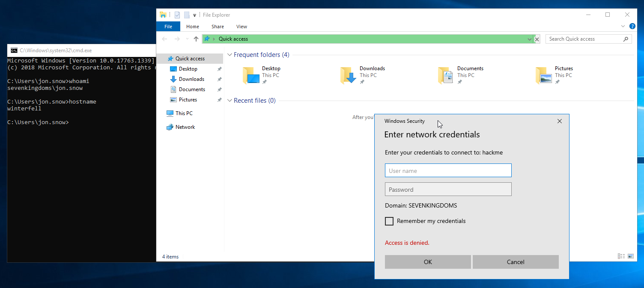Select Network in the navigation pane
The width and height of the screenshot is (644, 288).
185,127
